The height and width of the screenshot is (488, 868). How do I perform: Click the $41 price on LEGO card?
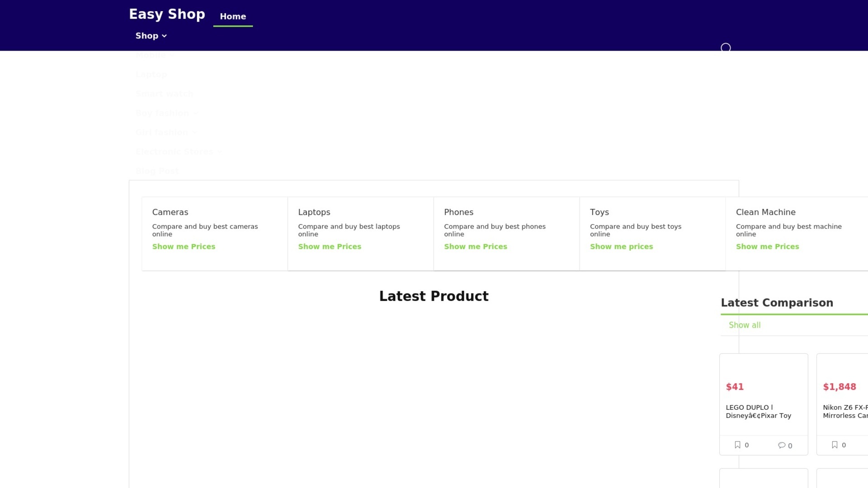coord(735,387)
